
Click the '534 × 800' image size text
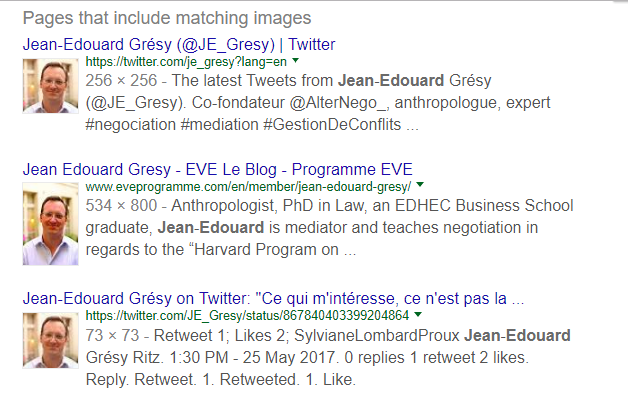[121, 206]
